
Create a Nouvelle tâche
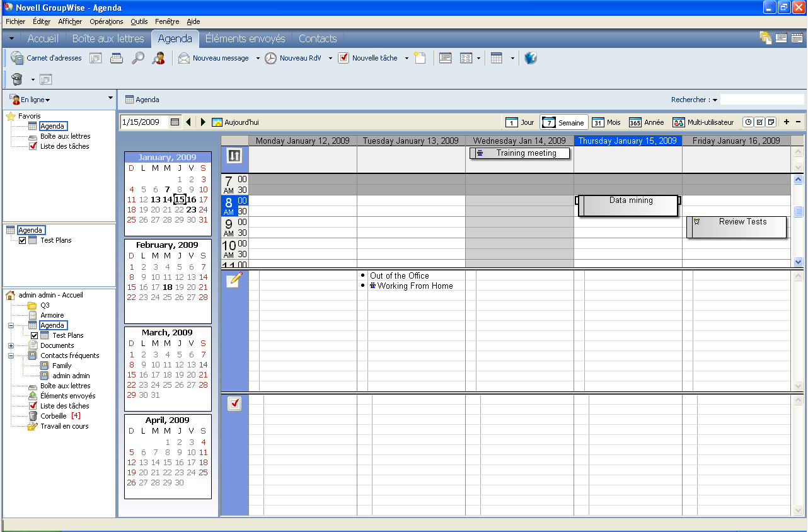pyautogui.click(x=369, y=58)
